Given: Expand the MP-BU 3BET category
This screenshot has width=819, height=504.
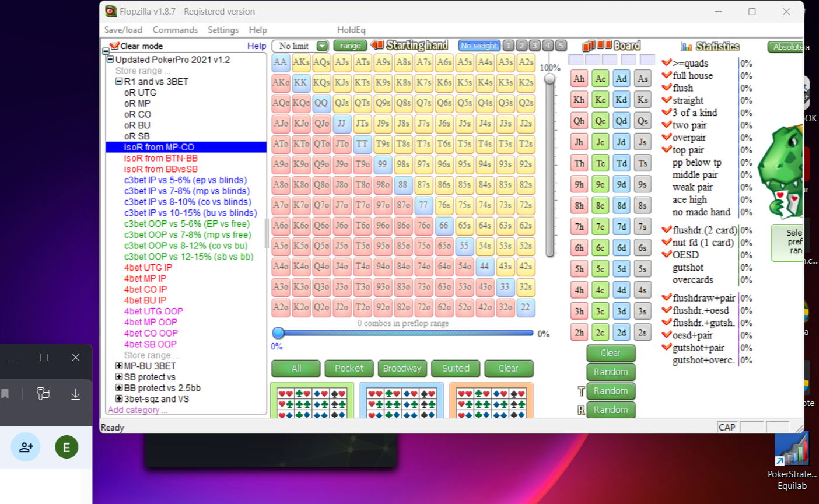Looking at the screenshot, I should (118, 366).
